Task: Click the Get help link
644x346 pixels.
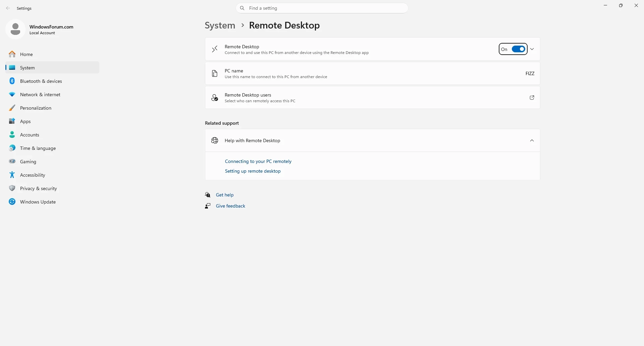Action: 225,195
